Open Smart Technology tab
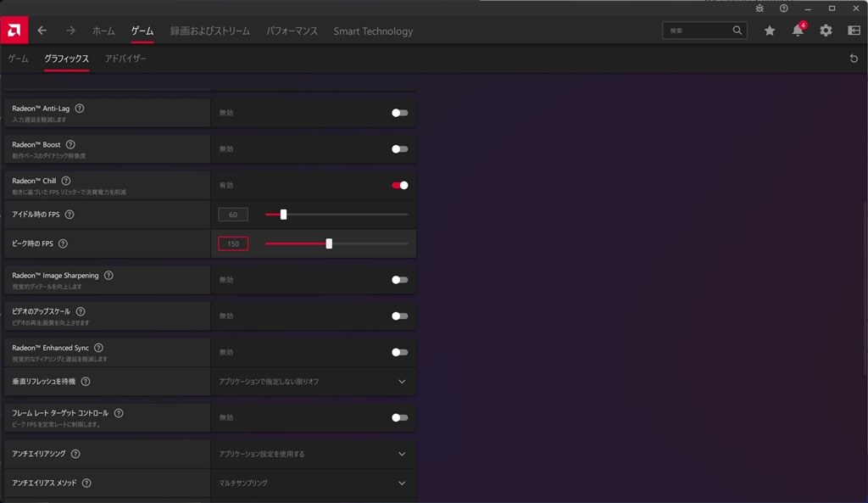Image resolution: width=868 pixels, height=503 pixels. (x=373, y=31)
